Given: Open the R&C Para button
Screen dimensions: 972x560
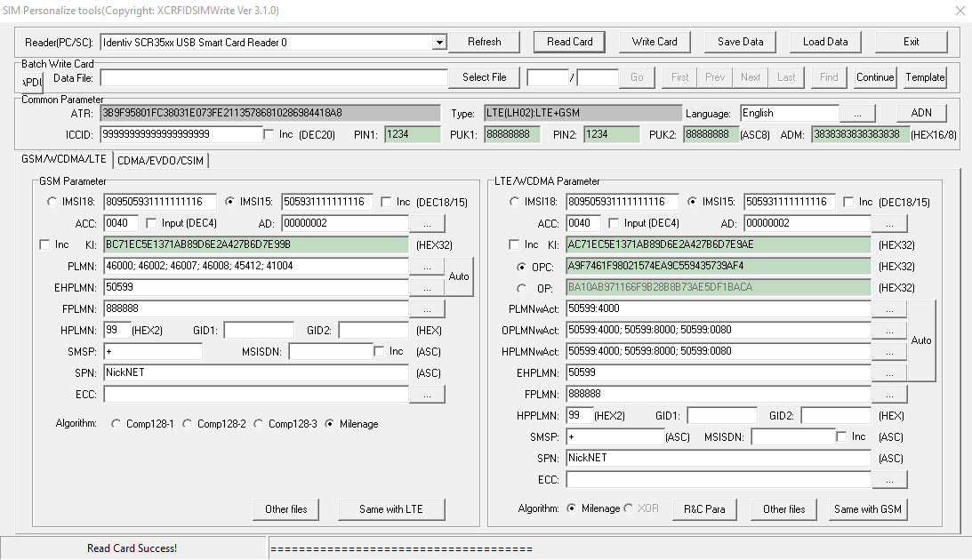Looking at the screenshot, I should (x=704, y=509).
